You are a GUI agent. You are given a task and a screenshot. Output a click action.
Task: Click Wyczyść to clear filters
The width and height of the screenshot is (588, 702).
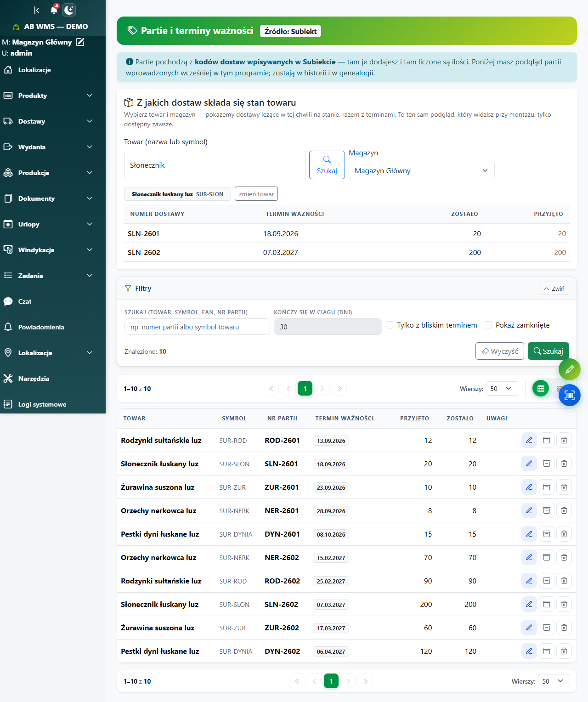click(x=500, y=351)
